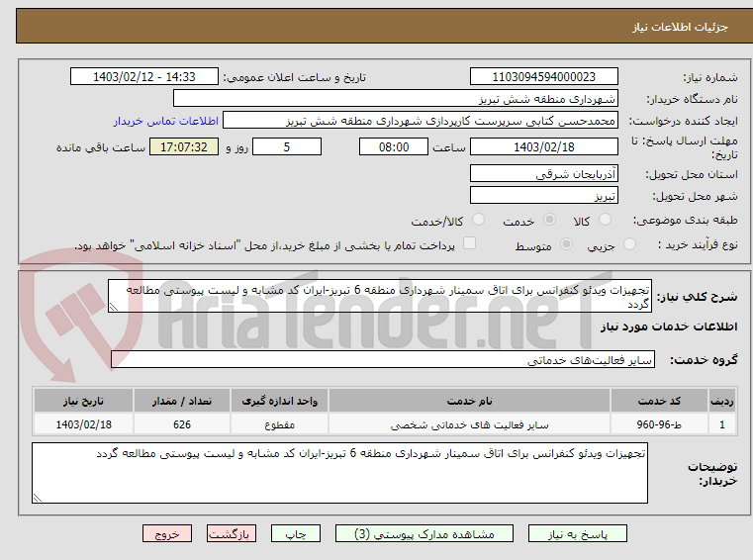Click the request creator name field

pos(421,121)
